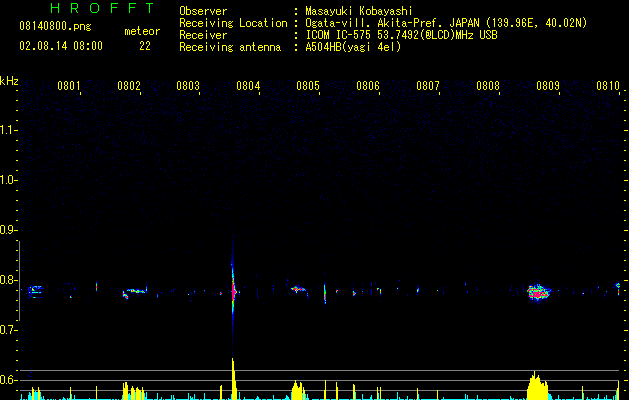Click the kHz axis unit label
The height and width of the screenshot is (400, 629).
click(x=9, y=81)
